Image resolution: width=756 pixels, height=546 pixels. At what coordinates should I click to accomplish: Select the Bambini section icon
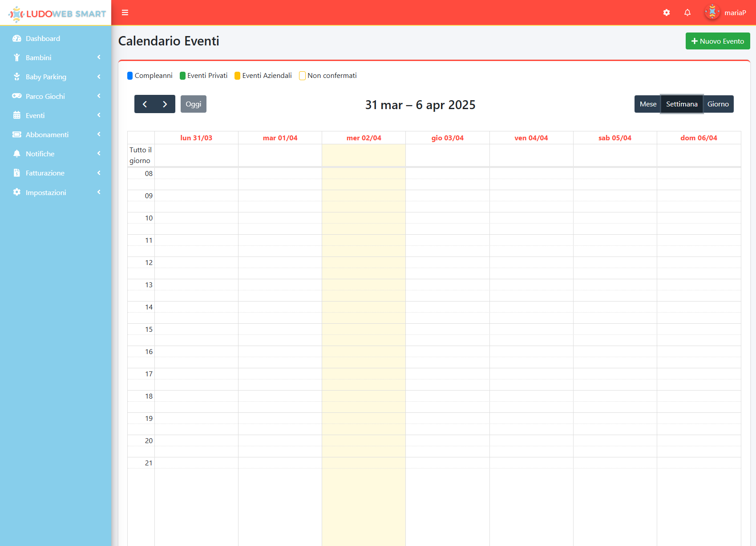pos(17,57)
